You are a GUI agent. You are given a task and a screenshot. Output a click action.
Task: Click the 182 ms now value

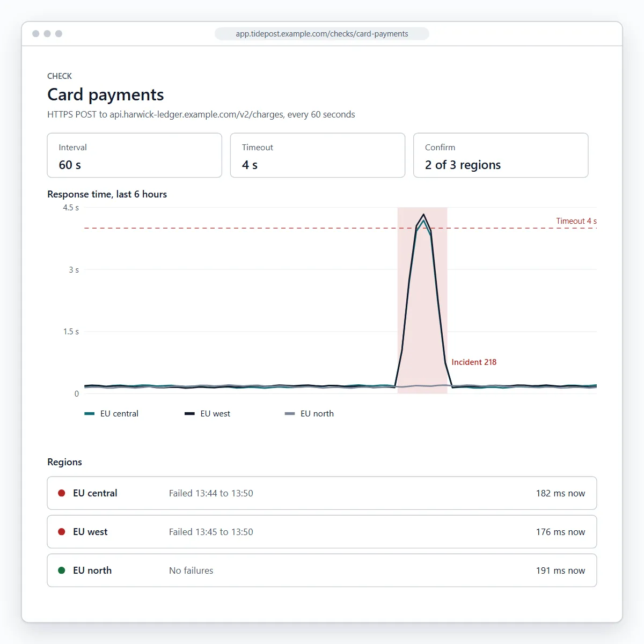tap(560, 493)
